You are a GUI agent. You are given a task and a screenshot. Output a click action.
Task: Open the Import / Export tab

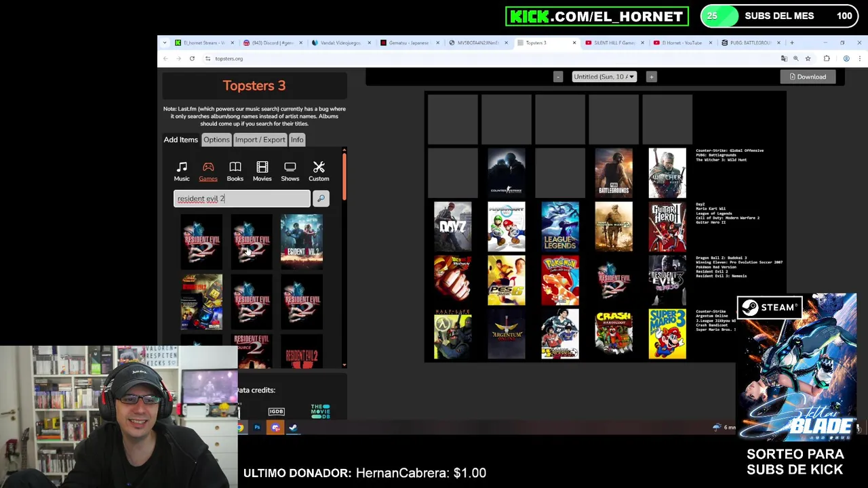coord(260,140)
